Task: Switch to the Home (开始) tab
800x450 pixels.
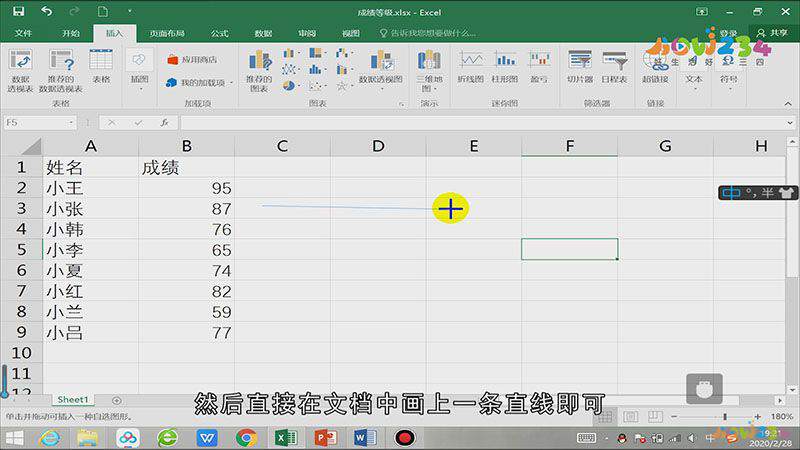Action: tap(70, 33)
